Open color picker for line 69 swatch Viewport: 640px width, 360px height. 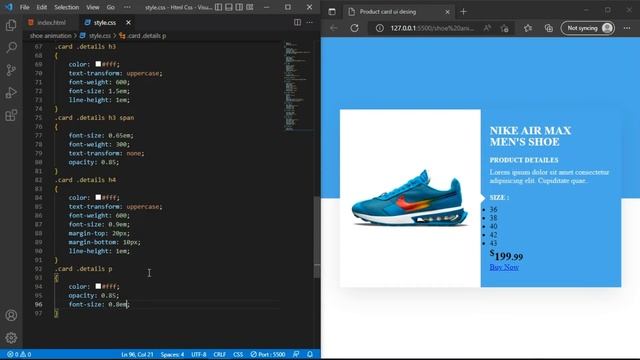98,64
